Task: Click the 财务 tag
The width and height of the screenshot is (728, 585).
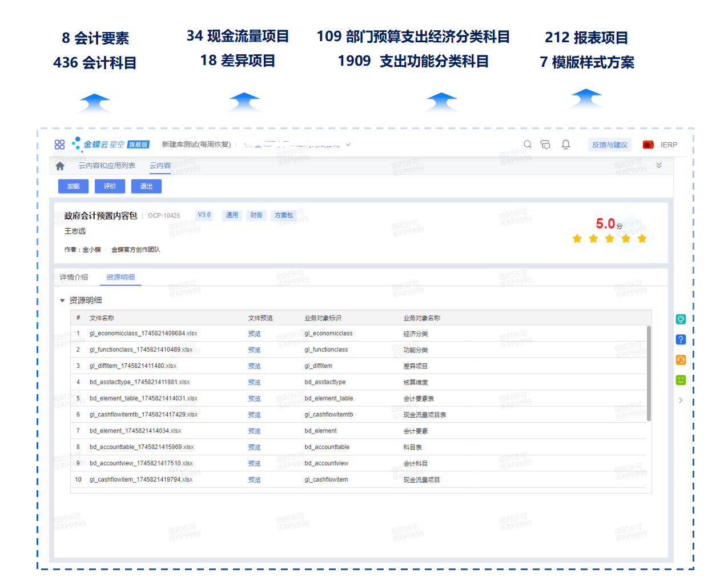Action: [256, 215]
